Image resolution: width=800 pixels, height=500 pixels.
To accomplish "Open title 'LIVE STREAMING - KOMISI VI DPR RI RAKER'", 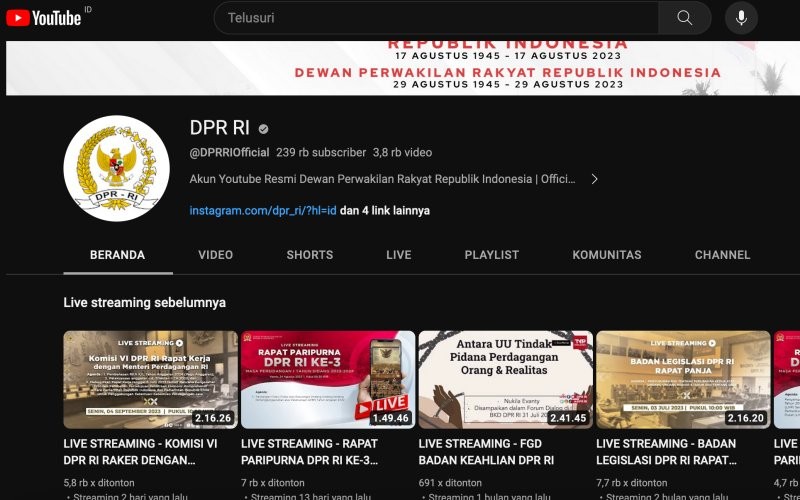I will click(x=140, y=452).
